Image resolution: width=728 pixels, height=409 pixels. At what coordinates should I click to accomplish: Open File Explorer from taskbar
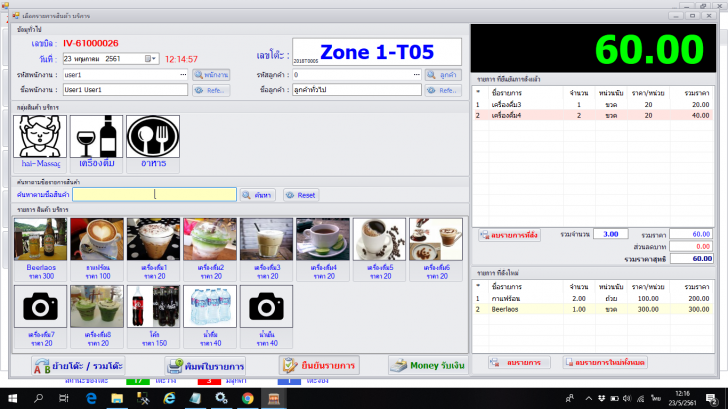tap(117, 398)
